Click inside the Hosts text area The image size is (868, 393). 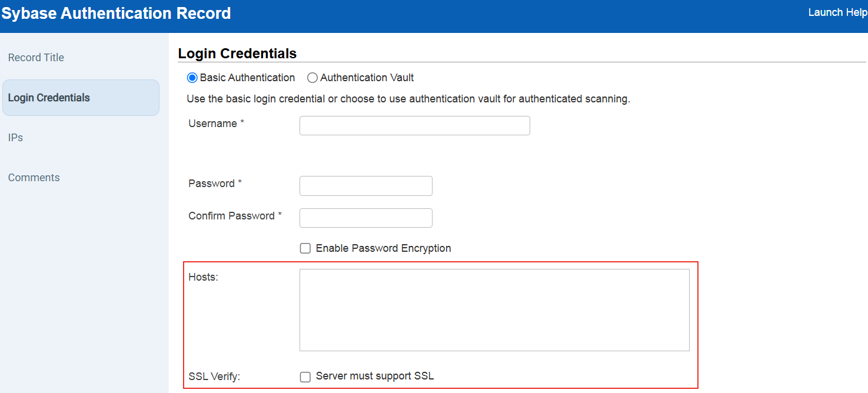pyautogui.click(x=494, y=309)
